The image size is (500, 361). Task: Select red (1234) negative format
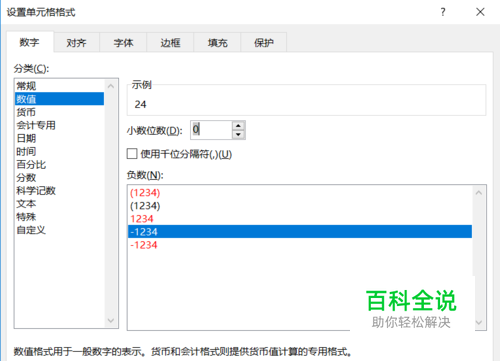300,193
